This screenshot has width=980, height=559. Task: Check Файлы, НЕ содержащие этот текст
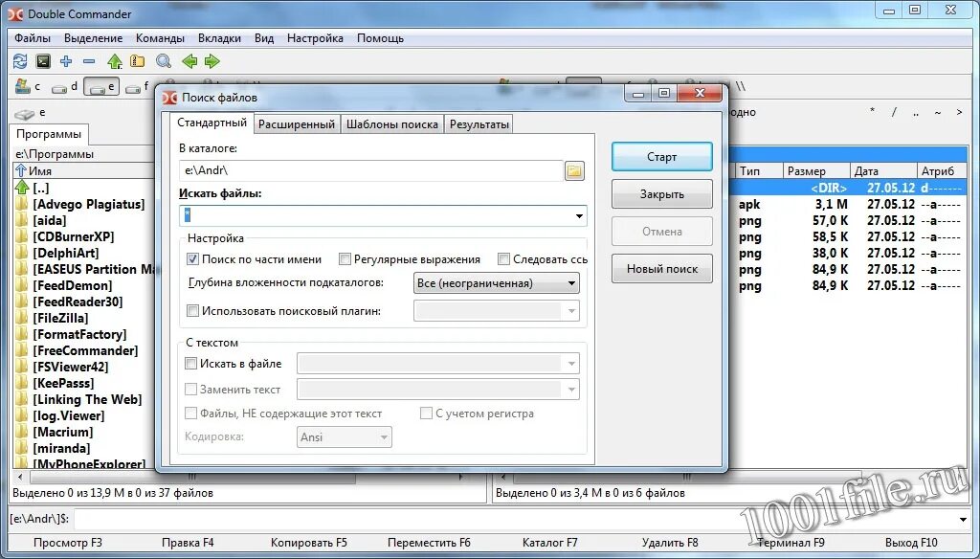pyautogui.click(x=190, y=414)
